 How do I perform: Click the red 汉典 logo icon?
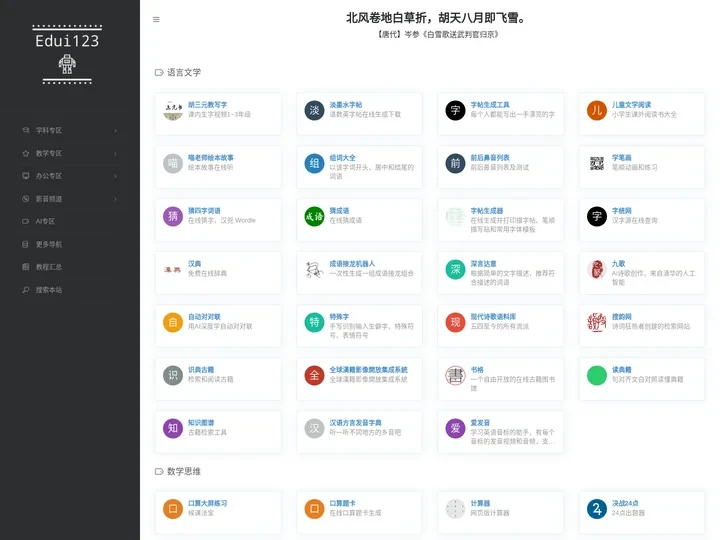pos(173,270)
